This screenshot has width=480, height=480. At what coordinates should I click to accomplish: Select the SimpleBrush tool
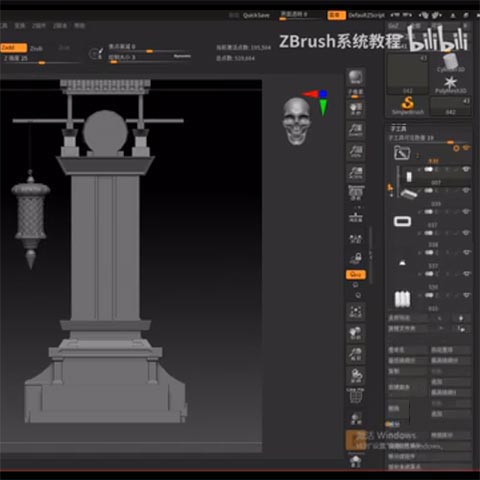click(x=407, y=105)
